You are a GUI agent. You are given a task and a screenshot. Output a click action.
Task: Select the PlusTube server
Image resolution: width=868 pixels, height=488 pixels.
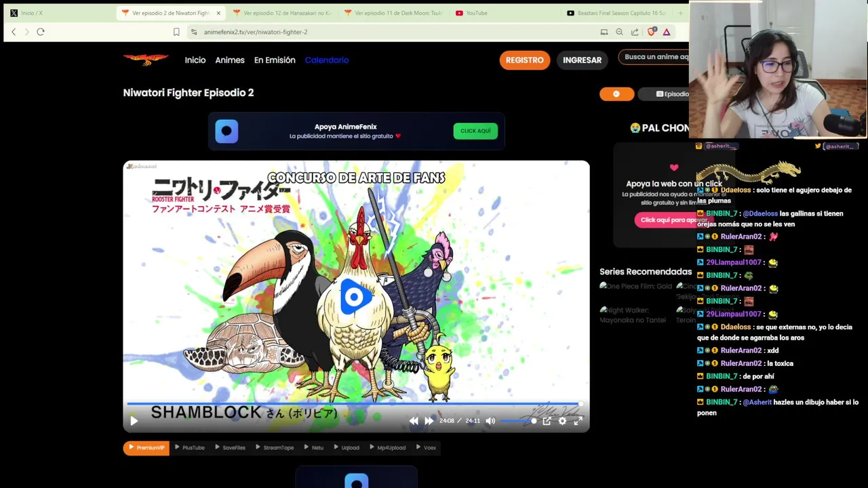[190, 448]
